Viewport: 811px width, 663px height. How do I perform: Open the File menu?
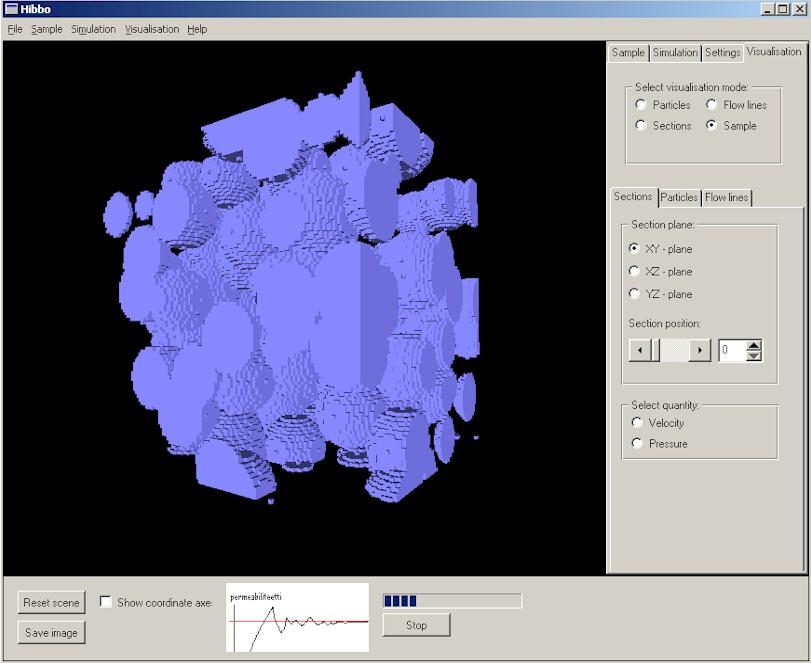pos(15,29)
